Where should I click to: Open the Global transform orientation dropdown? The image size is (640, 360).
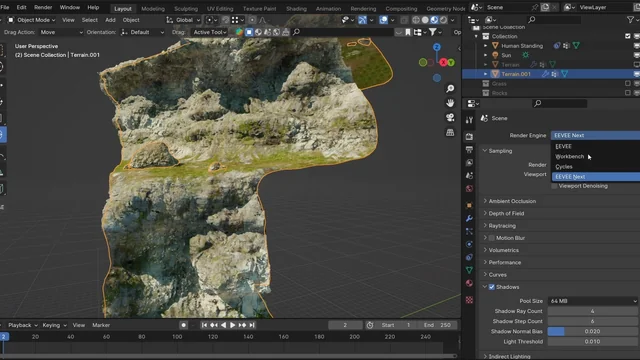184,20
